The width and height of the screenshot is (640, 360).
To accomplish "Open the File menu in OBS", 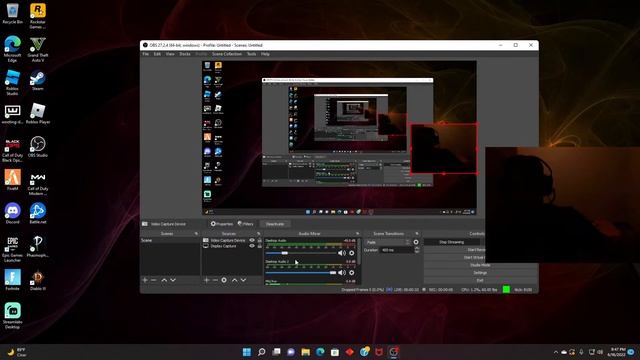I will [145, 54].
